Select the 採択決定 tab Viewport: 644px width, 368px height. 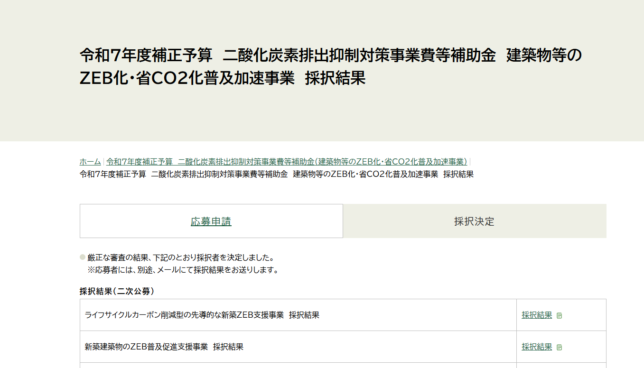point(474,221)
